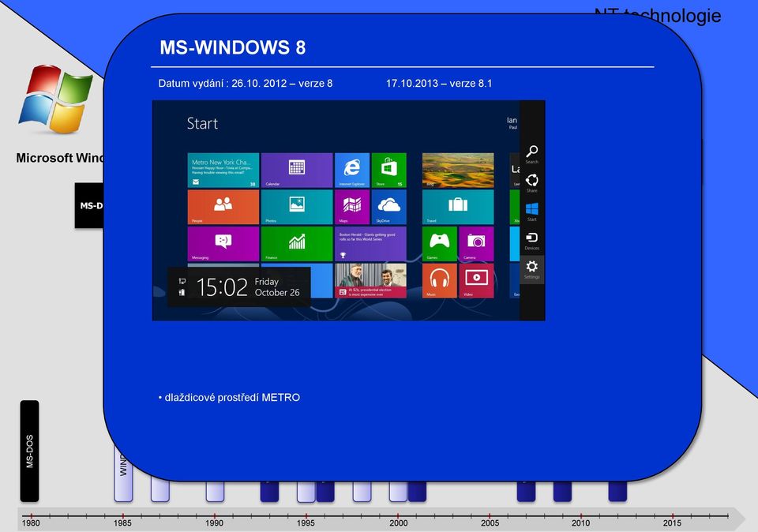Click the 2010 year label on timeline

[x=580, y=523]
